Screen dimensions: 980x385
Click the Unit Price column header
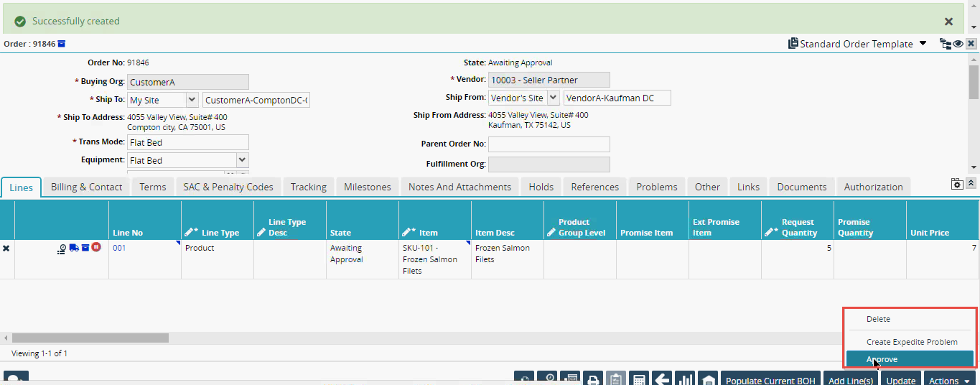pos(943,221)
